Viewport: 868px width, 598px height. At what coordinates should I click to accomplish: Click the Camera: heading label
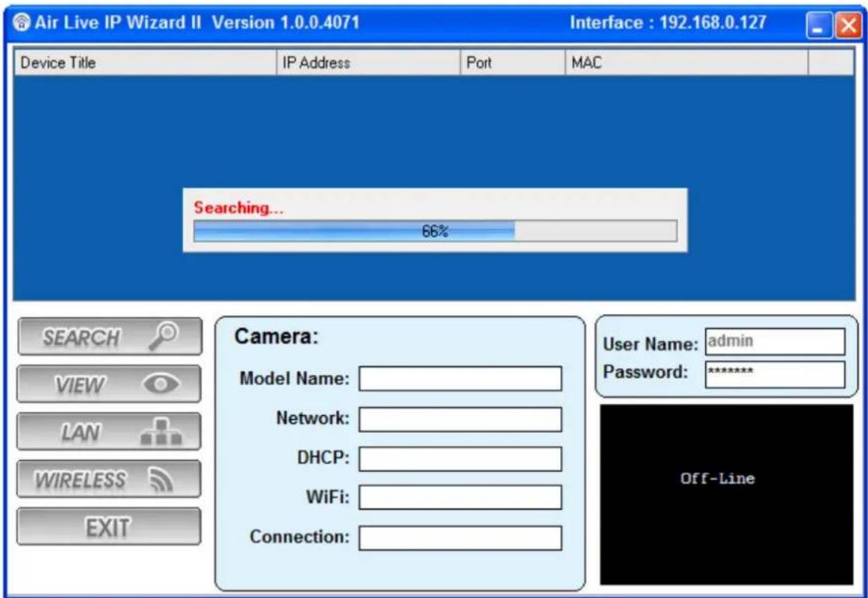tap(276, 337)
